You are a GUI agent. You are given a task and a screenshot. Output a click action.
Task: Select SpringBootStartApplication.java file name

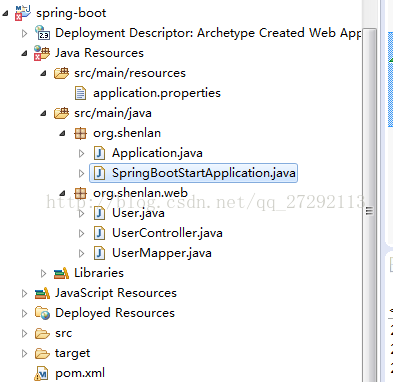tap(204, 173)
